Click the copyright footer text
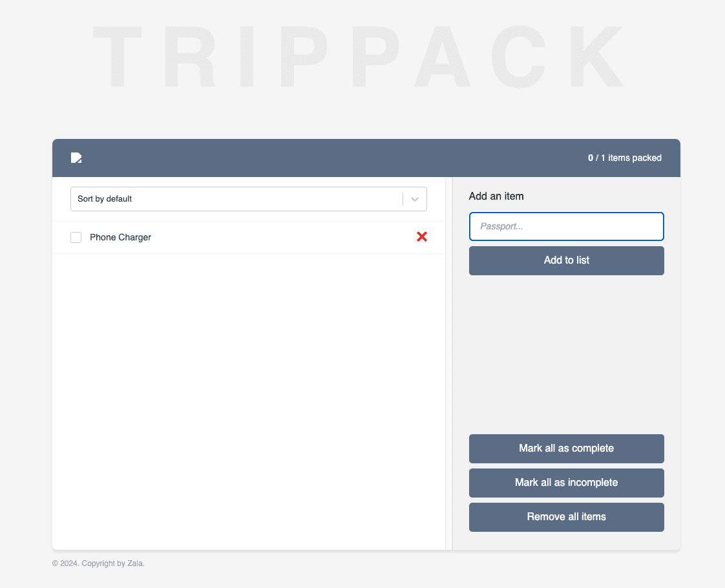 click(x=98, y=563)
